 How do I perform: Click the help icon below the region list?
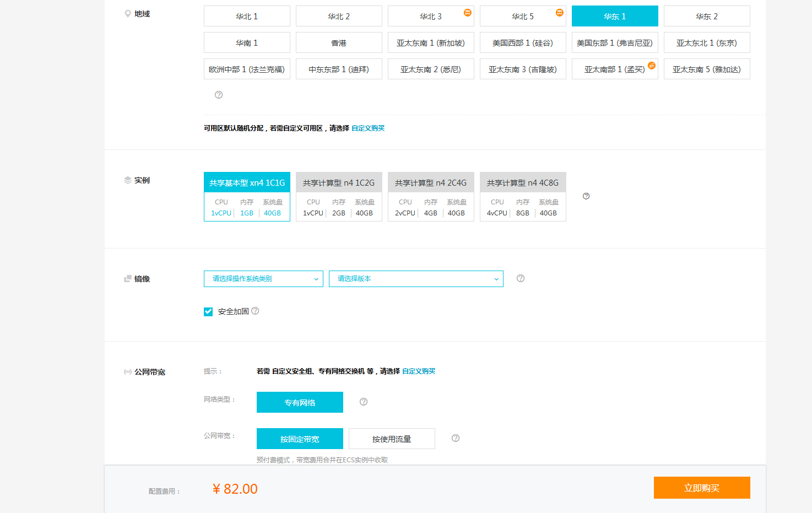(219, 95)
